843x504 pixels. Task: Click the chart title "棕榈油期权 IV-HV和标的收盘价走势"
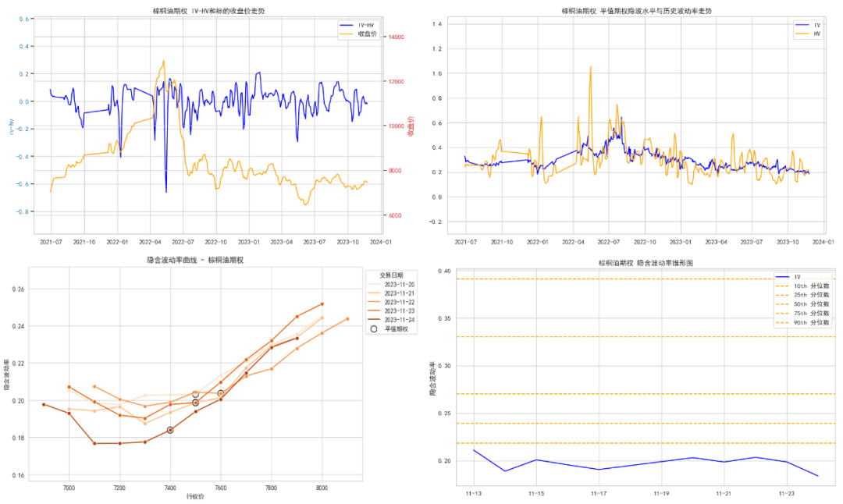click(x=208, y=11)
